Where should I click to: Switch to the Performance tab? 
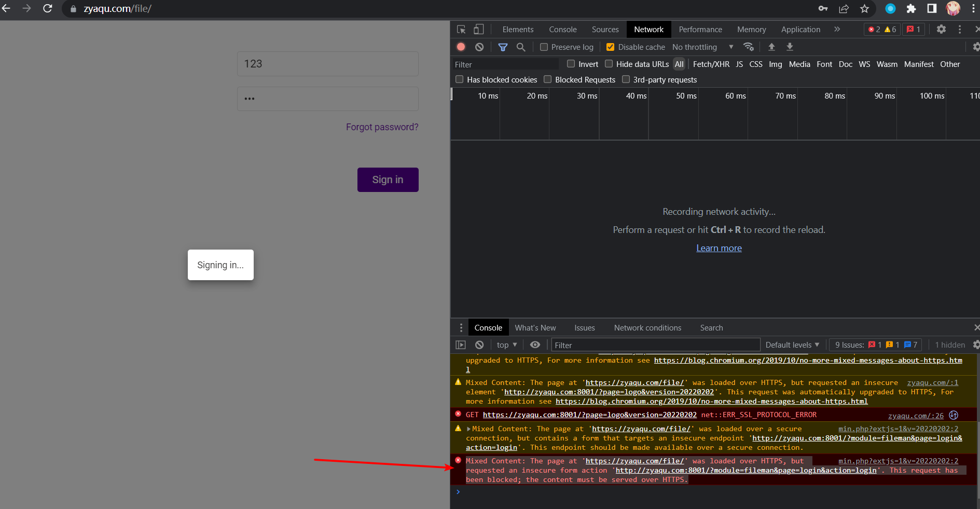700,30
